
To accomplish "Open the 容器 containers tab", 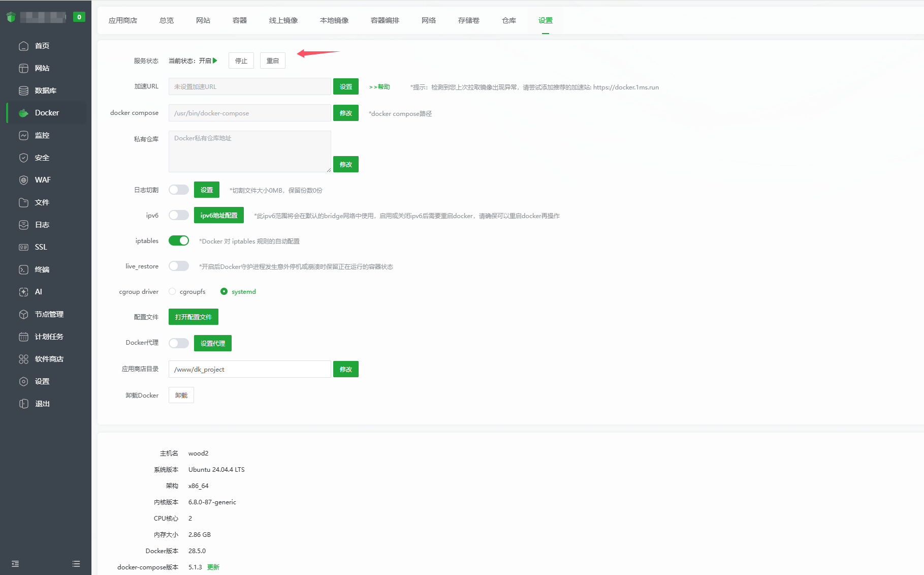I will (240, 20).
